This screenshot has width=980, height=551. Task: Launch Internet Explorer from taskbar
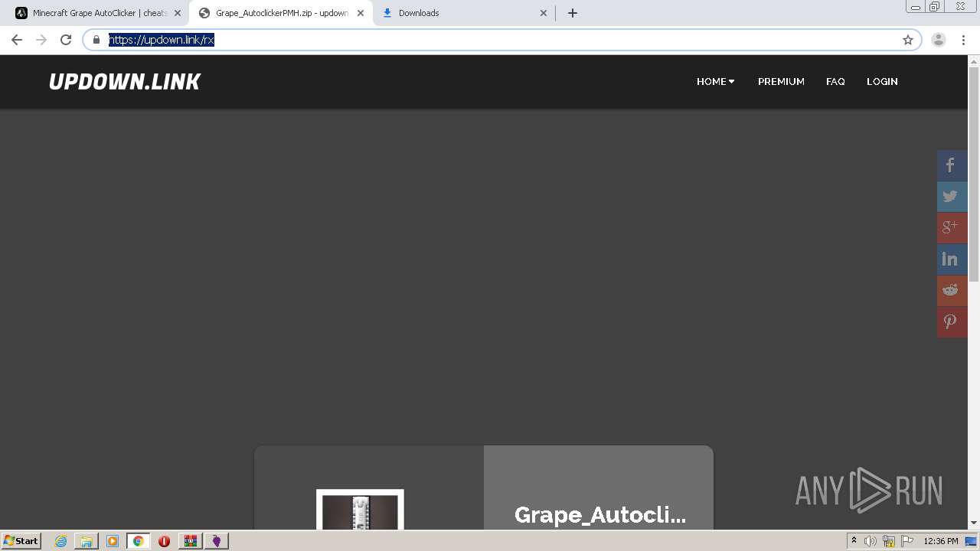[x=61, y=541]
